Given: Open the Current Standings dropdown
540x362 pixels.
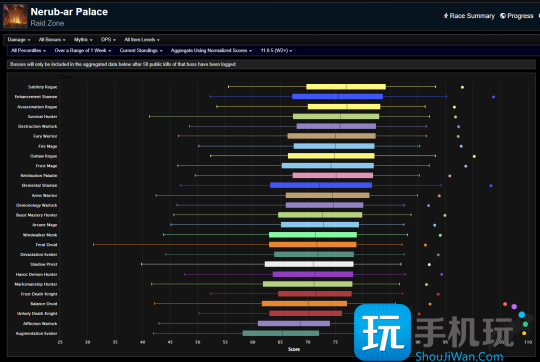Looking at the screenshot, I should point(141,50).
